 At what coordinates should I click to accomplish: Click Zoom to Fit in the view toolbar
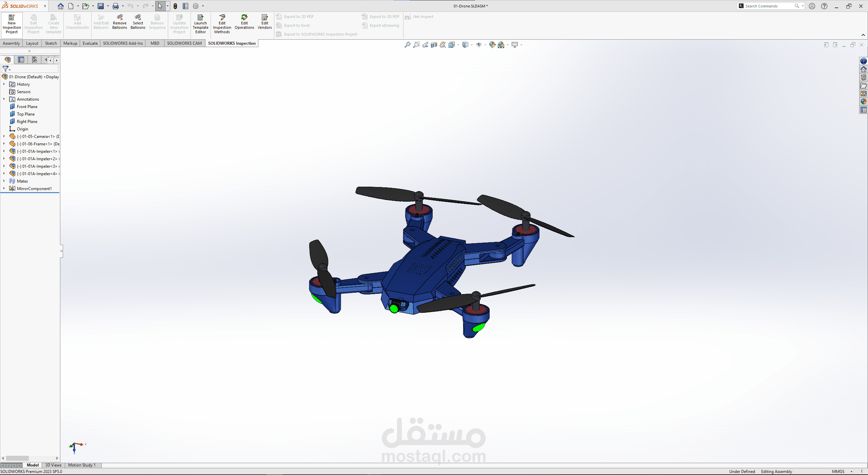pyautogui.click(x=408, y=45)
